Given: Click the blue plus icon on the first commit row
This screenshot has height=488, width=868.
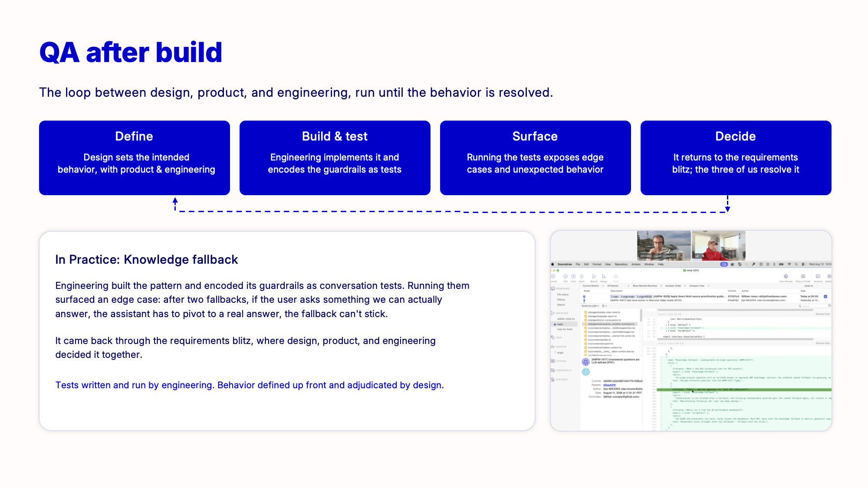Looking at the screenshot, I should [825, 296].
